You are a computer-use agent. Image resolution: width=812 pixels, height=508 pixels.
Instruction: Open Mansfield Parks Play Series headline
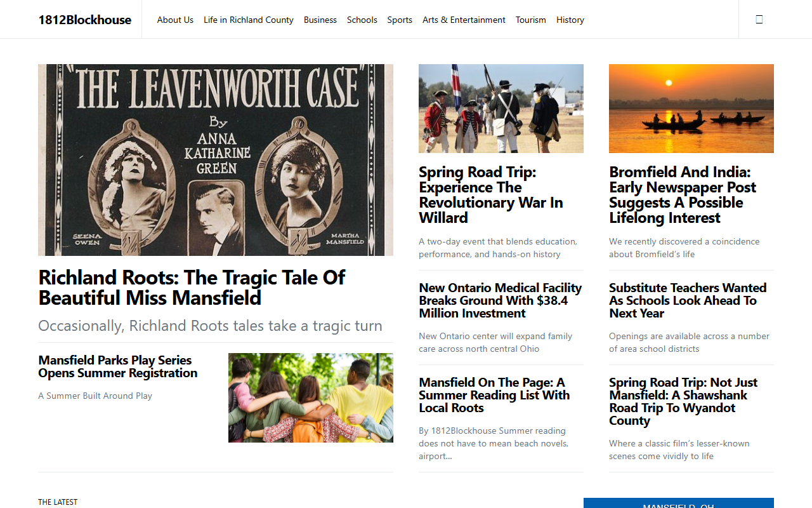tap(118, 366)
